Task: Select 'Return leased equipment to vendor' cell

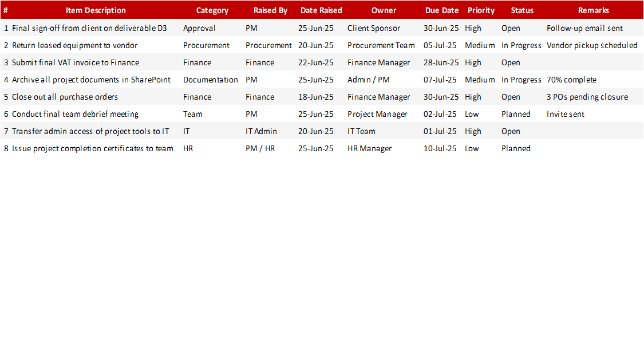Action: [x=75, y=46]
